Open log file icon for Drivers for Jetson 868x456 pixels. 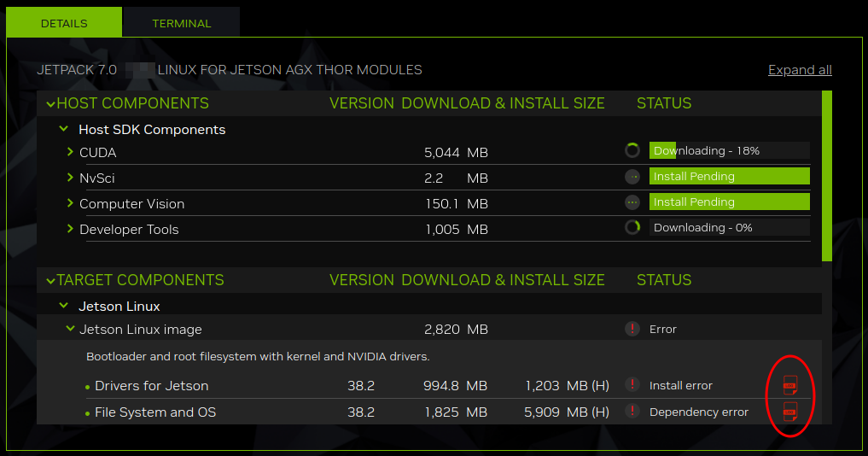click(x=790, y=385)
